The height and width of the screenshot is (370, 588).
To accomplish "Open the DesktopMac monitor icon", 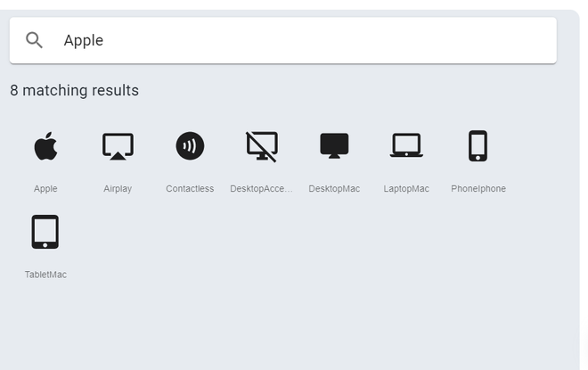I will pyautogui.click(x=334, y=145).
